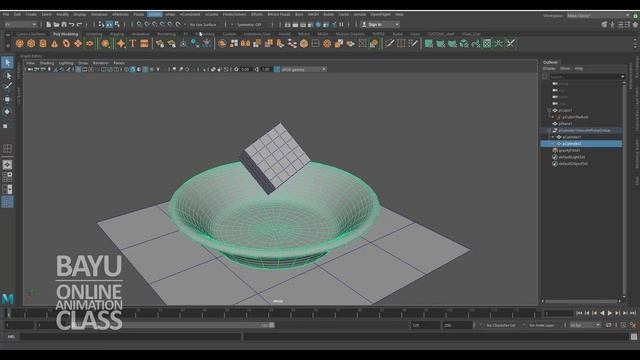Click the Undo arrow icon
The width and height of the screenshot is (640, 360).
[72, 24]
